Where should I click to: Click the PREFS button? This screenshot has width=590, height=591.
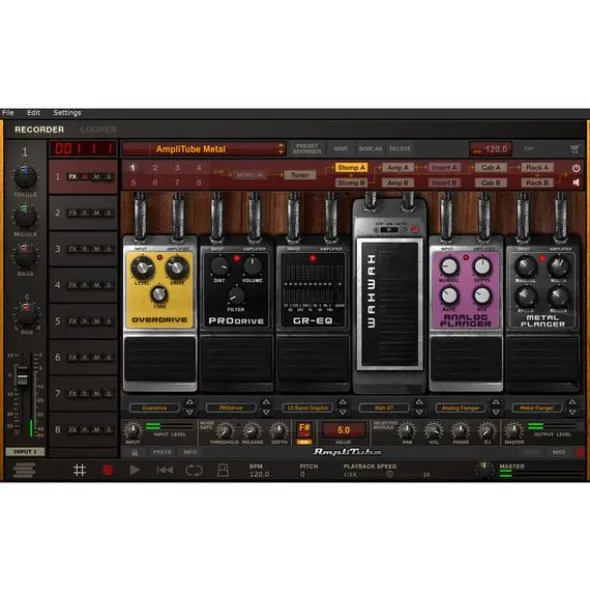[x=162, y=452]
